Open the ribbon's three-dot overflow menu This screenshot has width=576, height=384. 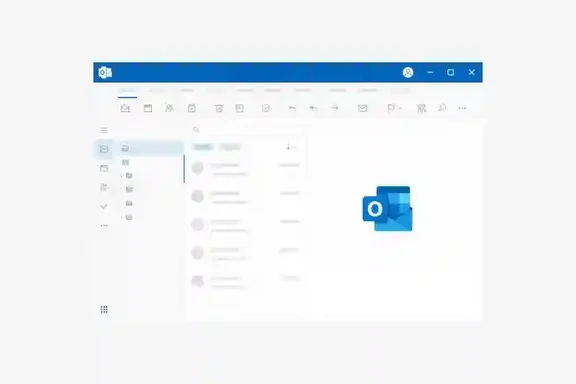click(x=462, y=108)
